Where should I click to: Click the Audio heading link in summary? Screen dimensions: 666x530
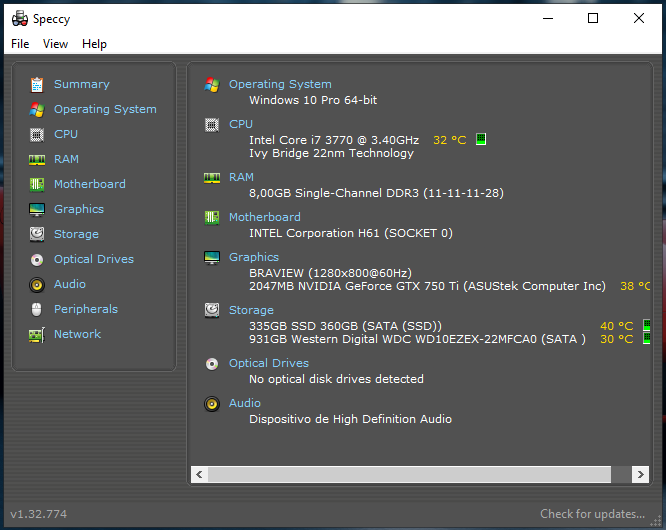click(x=245, y=403)
